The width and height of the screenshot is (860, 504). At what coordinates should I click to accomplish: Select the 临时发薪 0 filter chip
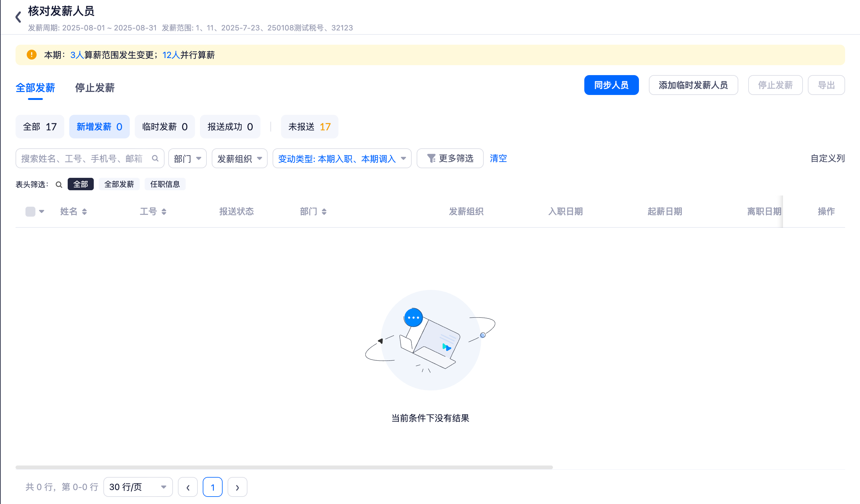(x=165, y=127)
